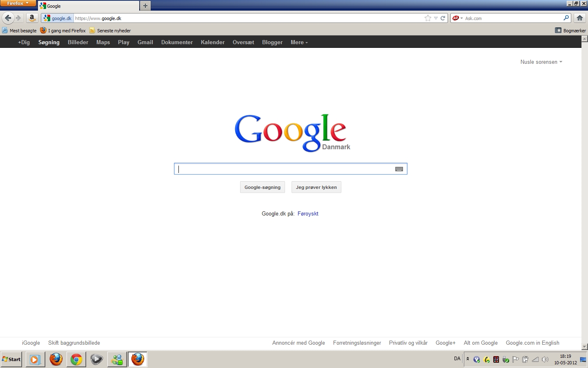Open the Google+ footer link
Viewport: 588px width, 368px height.
coord(445,343)
